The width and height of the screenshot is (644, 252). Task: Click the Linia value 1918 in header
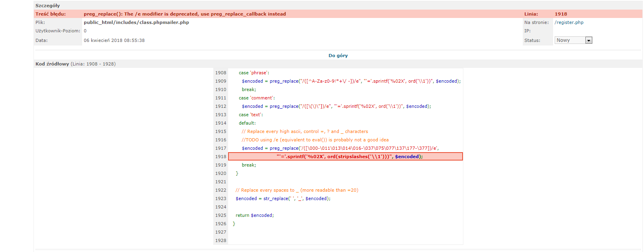click(x=561, y=14)
